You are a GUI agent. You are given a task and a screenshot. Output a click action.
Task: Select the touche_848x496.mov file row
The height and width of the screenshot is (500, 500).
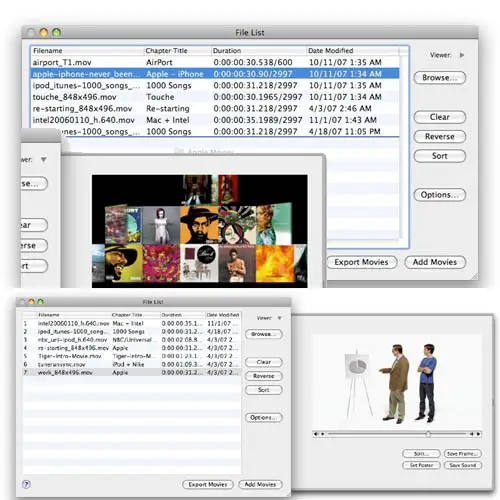click(x=215, y=97)
